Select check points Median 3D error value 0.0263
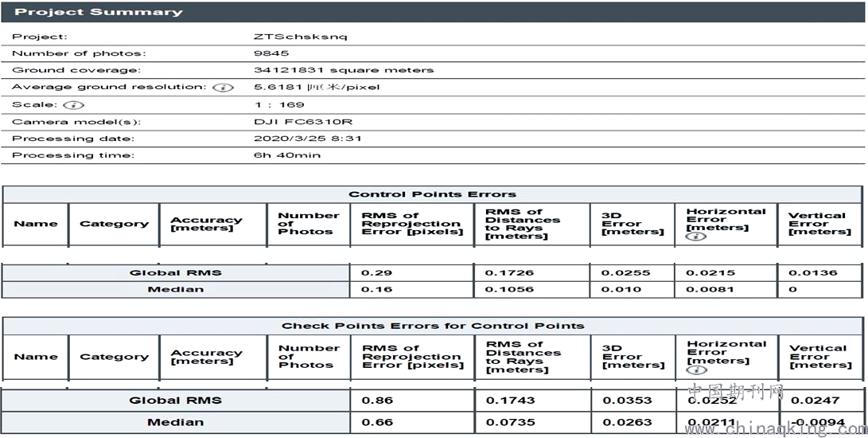Screen dimensions: 868x438 (x=627, y=423)
